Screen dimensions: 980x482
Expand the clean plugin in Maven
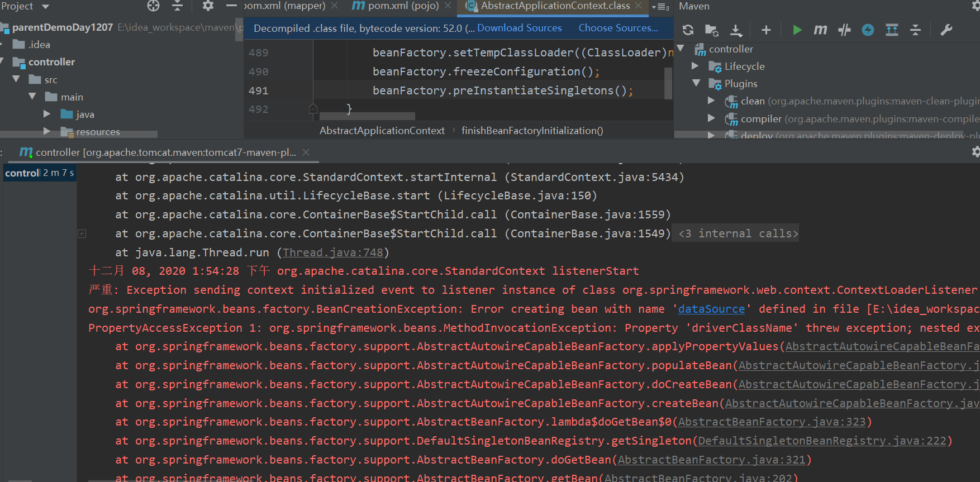[711, 101]
